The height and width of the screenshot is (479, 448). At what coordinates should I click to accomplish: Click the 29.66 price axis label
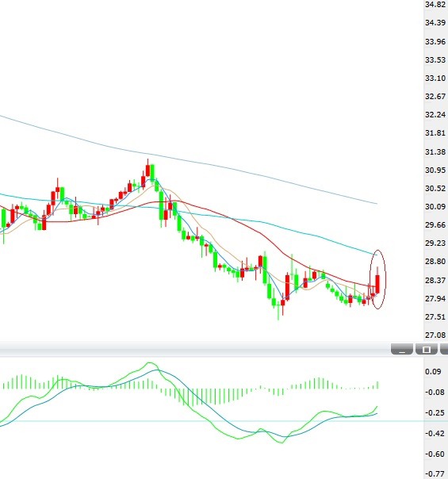coord(435,225)
